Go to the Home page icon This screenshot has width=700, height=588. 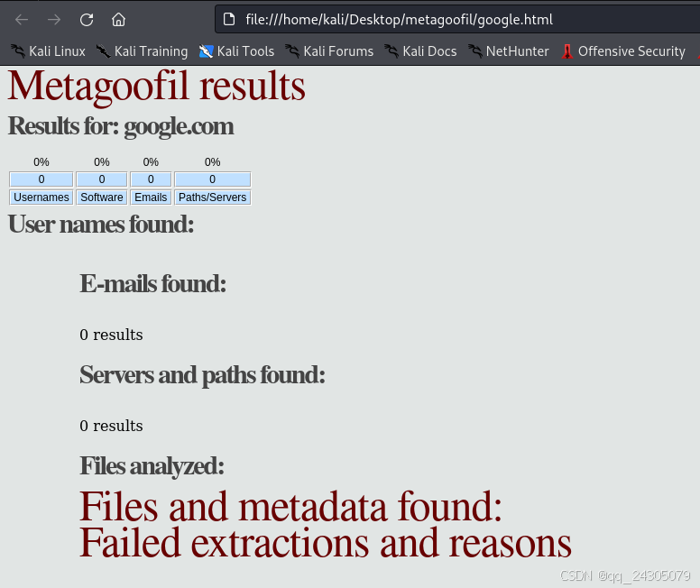(119, 20)
